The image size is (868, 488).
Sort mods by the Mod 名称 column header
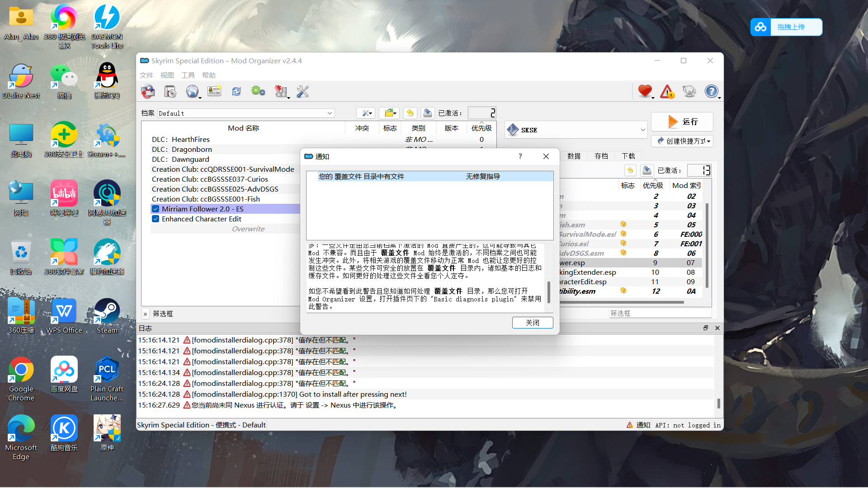pos(244,128)
